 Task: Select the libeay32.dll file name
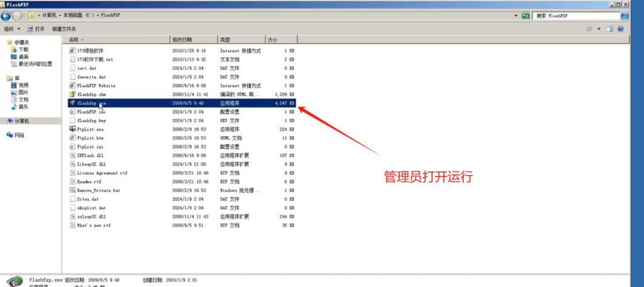click(91, 164)
